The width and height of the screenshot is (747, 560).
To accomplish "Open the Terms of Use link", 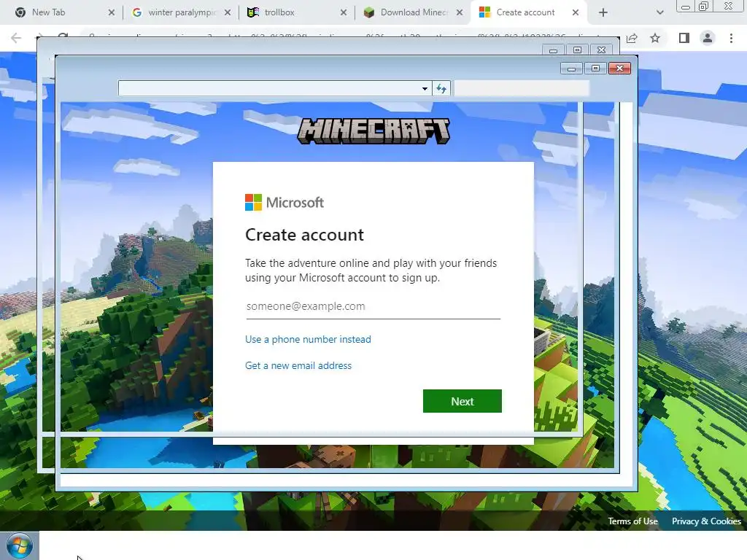I will (632, 521).
